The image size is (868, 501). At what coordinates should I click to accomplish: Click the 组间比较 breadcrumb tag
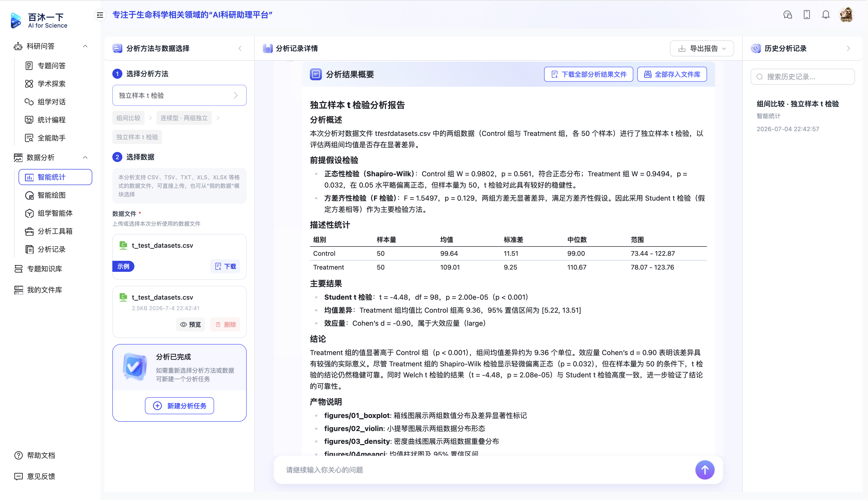click(x=128, y=118)
